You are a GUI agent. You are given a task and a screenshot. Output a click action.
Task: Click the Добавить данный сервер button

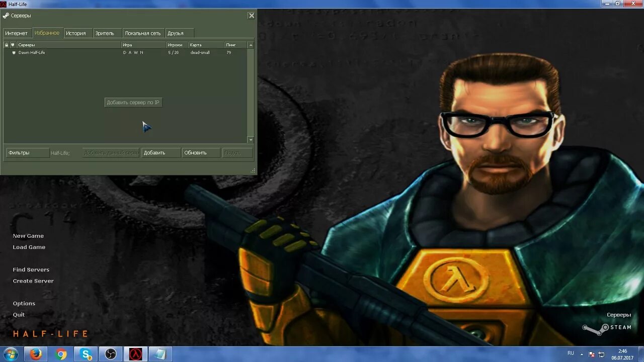pos(111,153)
